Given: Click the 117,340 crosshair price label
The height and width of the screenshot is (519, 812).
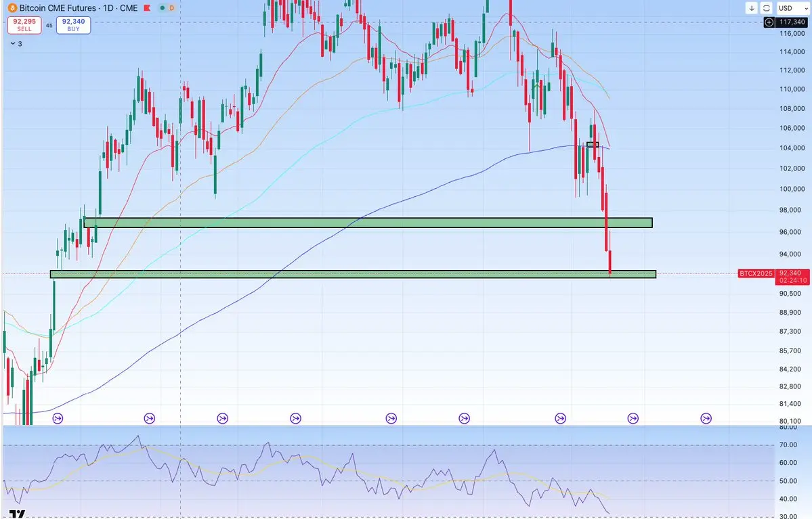Looking at the screenshot, I should point(792,22).
